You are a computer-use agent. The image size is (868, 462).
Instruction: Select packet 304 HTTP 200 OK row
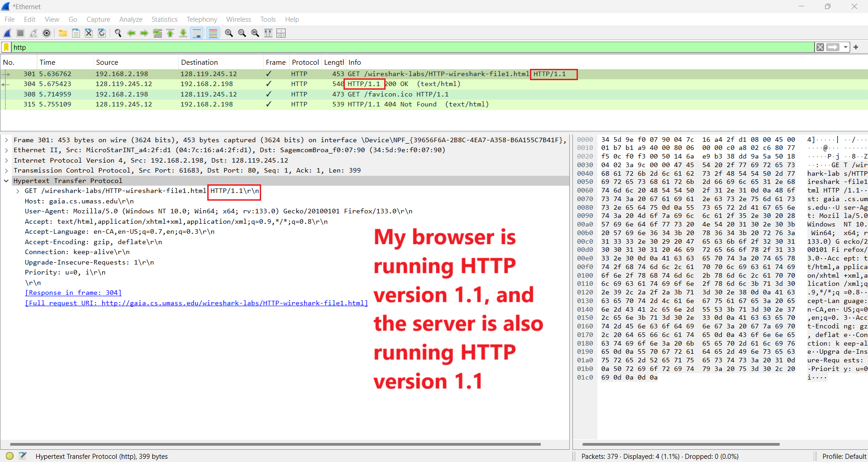tap(434, 84)
